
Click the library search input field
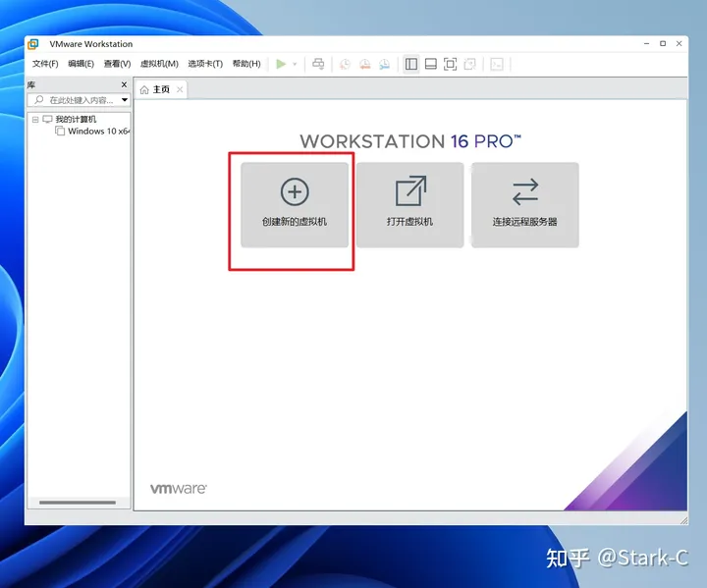tap(79, 100)
